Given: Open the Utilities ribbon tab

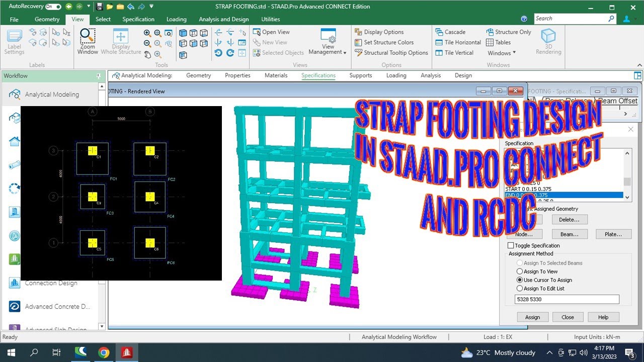Looking at the screenshot, I should click(271, 19).
